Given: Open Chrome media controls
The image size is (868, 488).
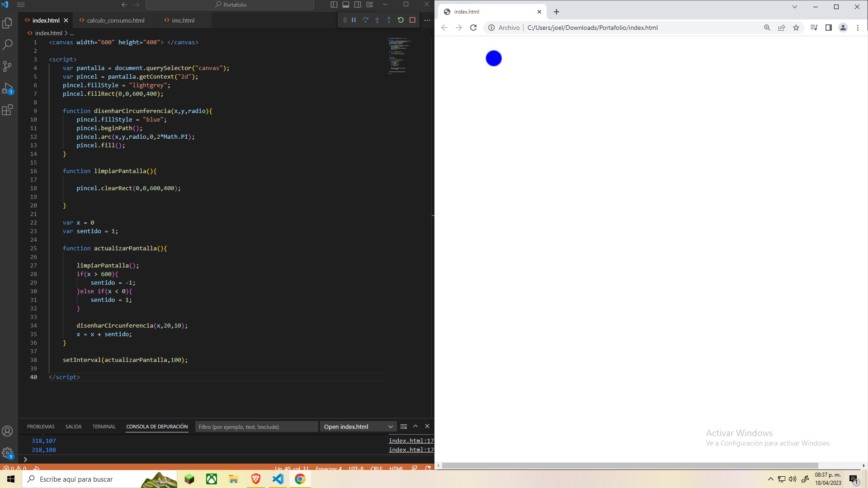Looking at the screenshot, I should (x=814, y=28).
